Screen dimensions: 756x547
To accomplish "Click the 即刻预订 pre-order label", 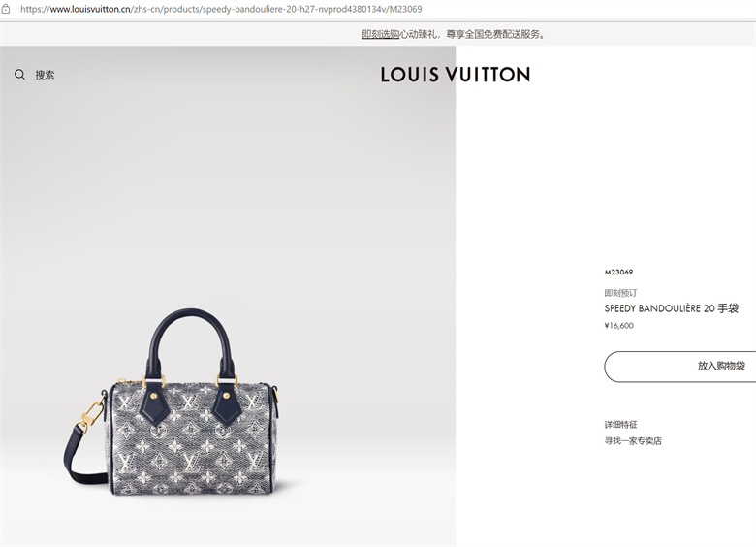I will tap(620, 293).
